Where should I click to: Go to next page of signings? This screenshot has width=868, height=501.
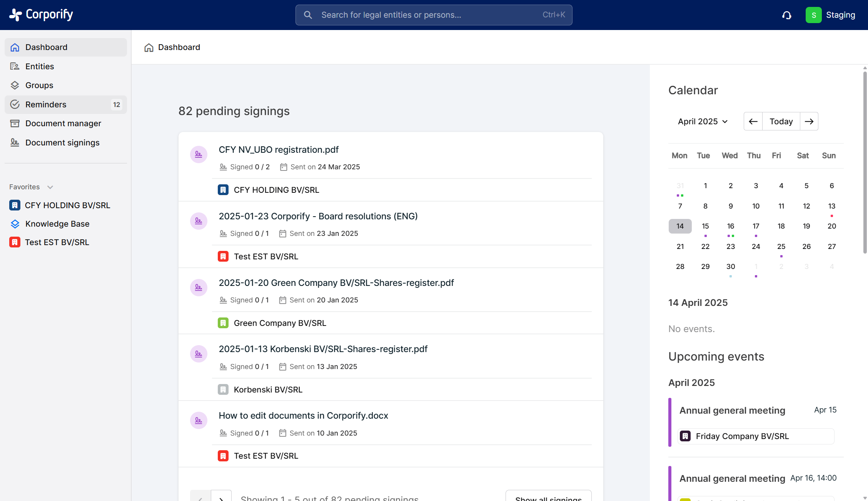(x=221, y=496)
